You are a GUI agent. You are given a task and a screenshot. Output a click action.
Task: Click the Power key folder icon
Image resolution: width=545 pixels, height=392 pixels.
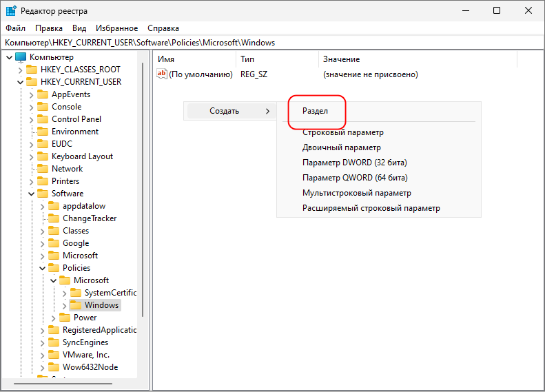pyautogui.click(x=65, y=318)
